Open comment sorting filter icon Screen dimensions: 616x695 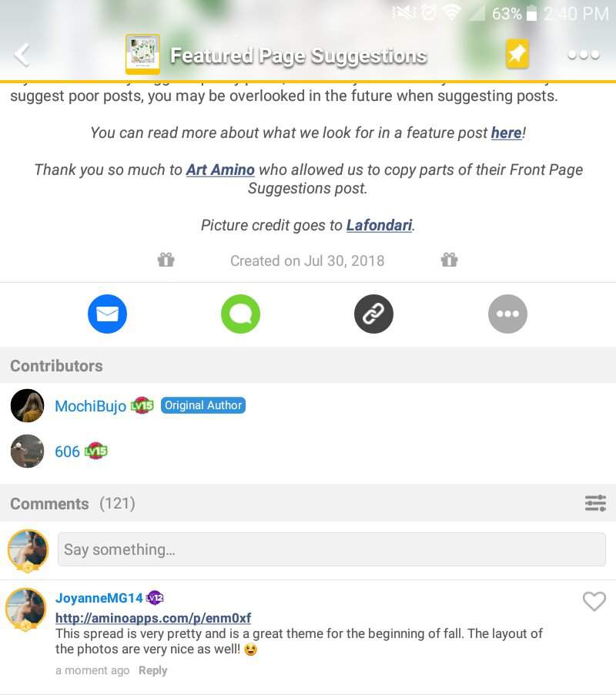coord(595,503)
